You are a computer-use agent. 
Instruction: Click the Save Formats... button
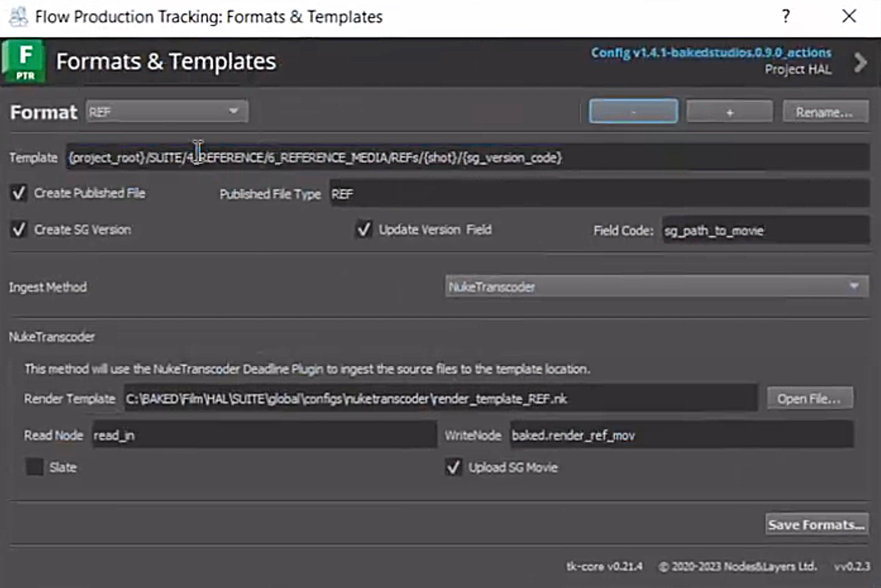(x=816, y=525)
